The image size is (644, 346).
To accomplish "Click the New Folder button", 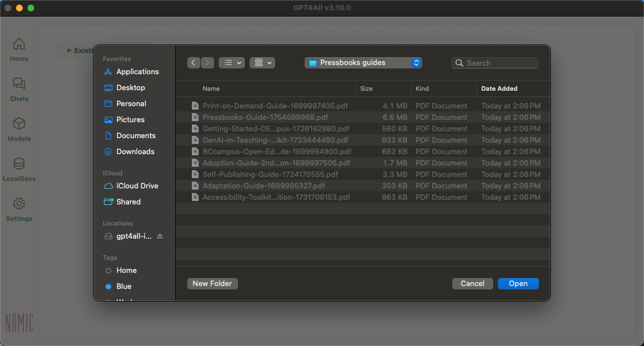I will [x=212, y=283].
